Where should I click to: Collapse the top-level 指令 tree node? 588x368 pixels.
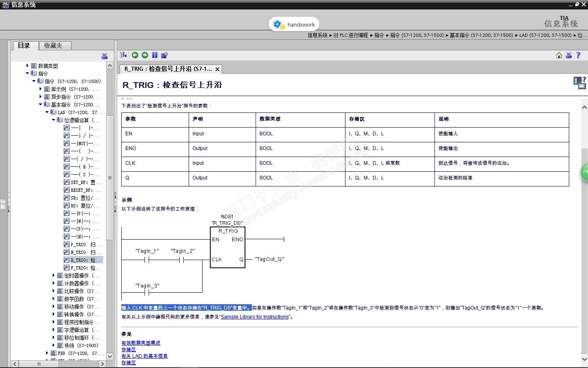point(27,73)
